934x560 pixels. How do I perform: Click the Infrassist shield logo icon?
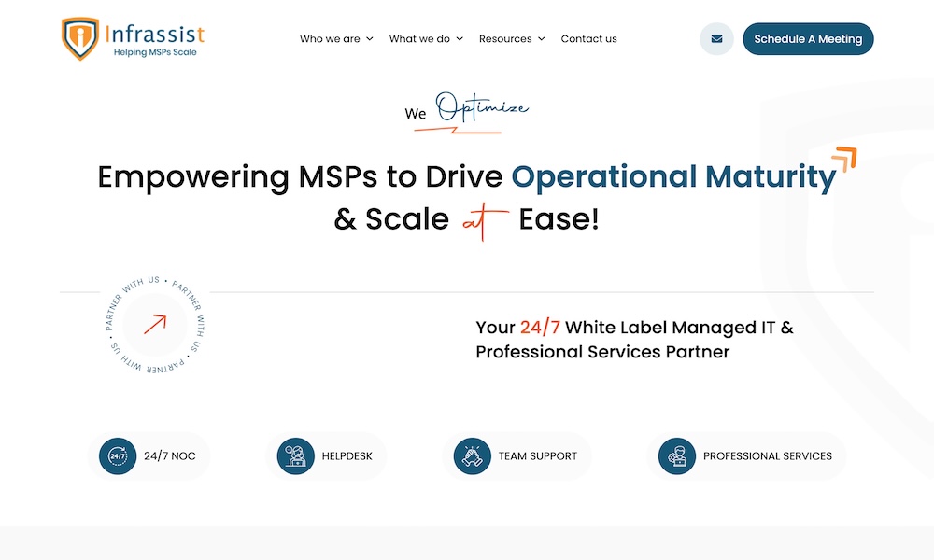pyautogui.click(x=80, y=38)
